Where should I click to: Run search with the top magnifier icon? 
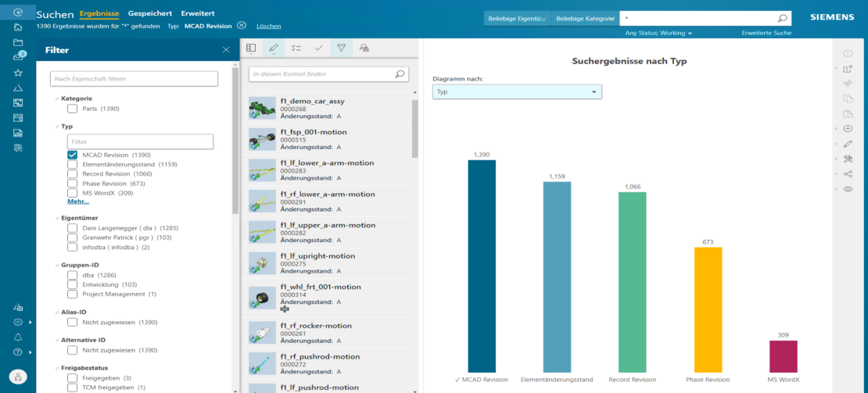(x=782, y=18)
